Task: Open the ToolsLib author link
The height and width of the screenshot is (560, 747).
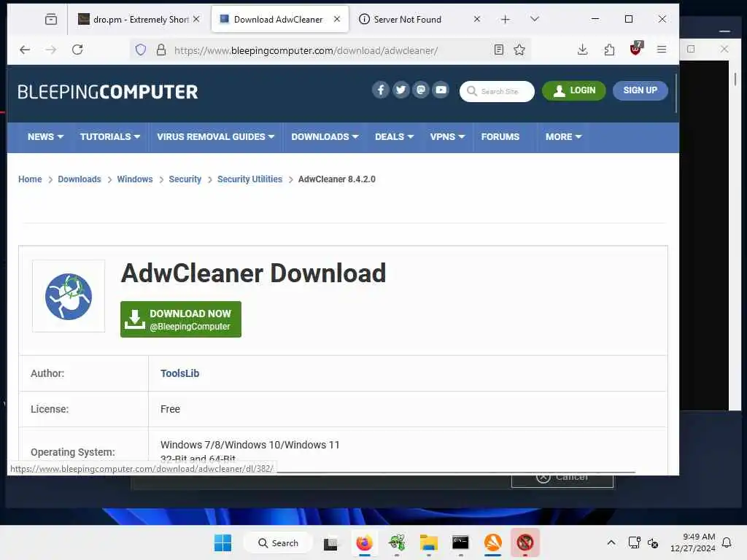Action: [179, 373]
